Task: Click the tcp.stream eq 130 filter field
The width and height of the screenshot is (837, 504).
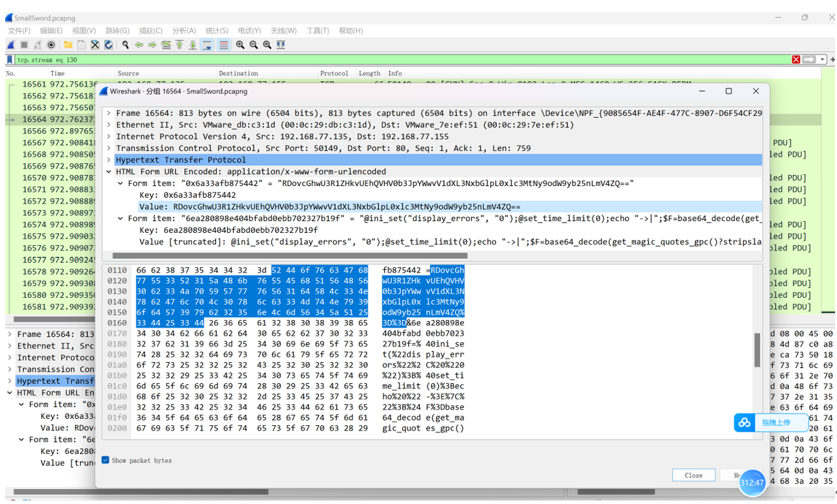Action: [x=400, y=59]
